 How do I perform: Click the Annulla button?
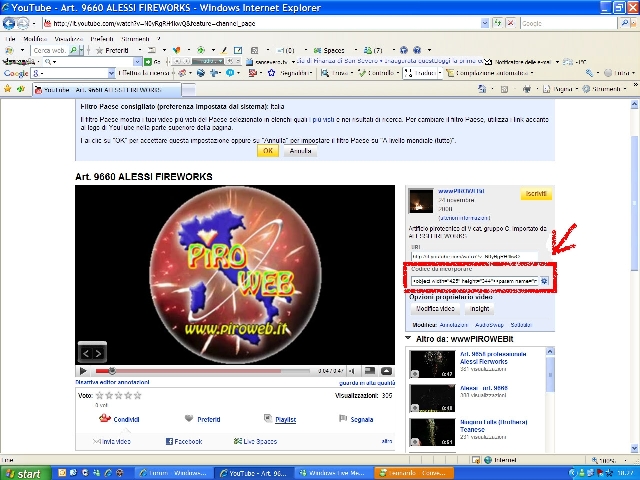300,151
